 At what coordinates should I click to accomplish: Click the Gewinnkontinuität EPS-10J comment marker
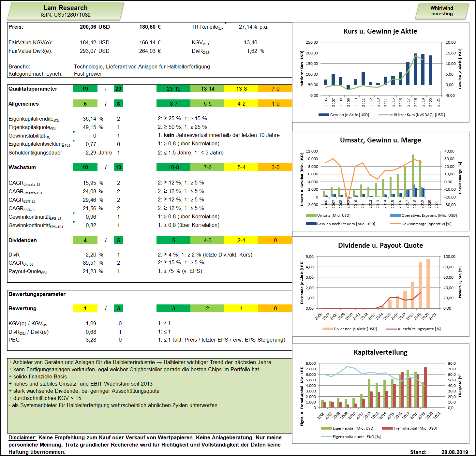pyautogui.click(x=74, y=222)
